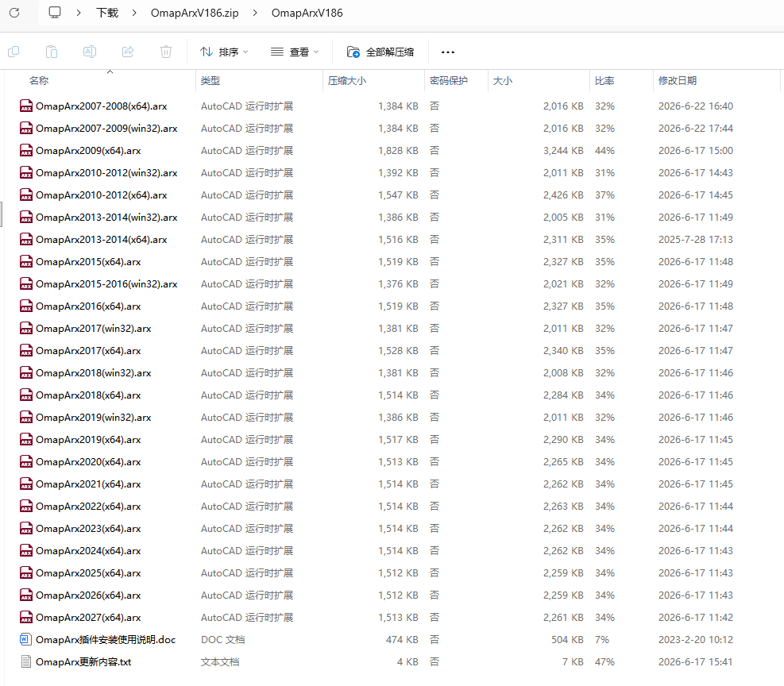The image size is (784, 686).
Task: Sort by the 类型 column header
Action: click(x=210, y=80)
